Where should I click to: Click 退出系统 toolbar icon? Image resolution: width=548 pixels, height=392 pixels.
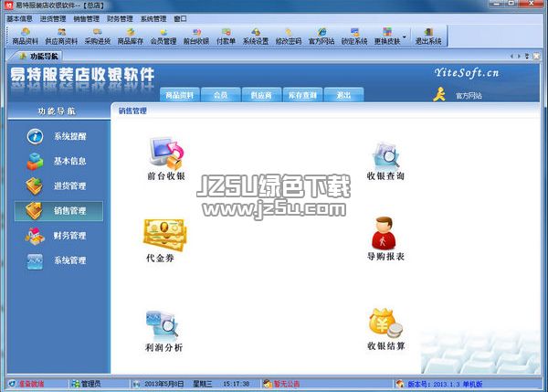[x=428, y=37]
